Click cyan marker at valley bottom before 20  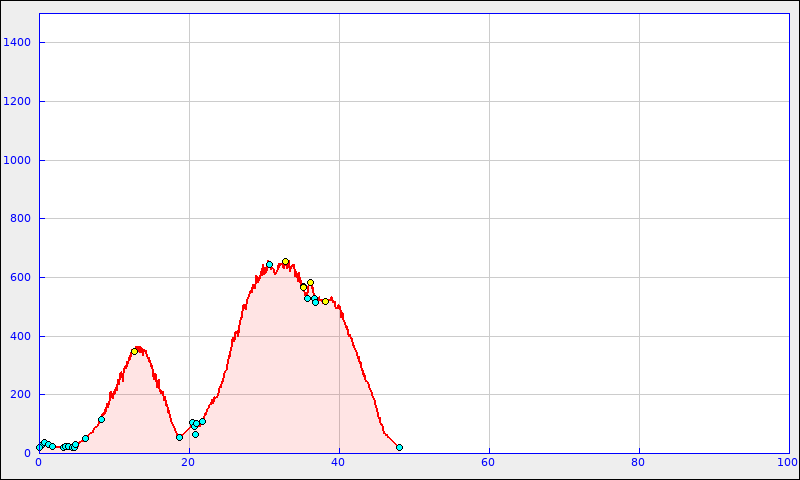pyautogui.click(x=179, y=437)
